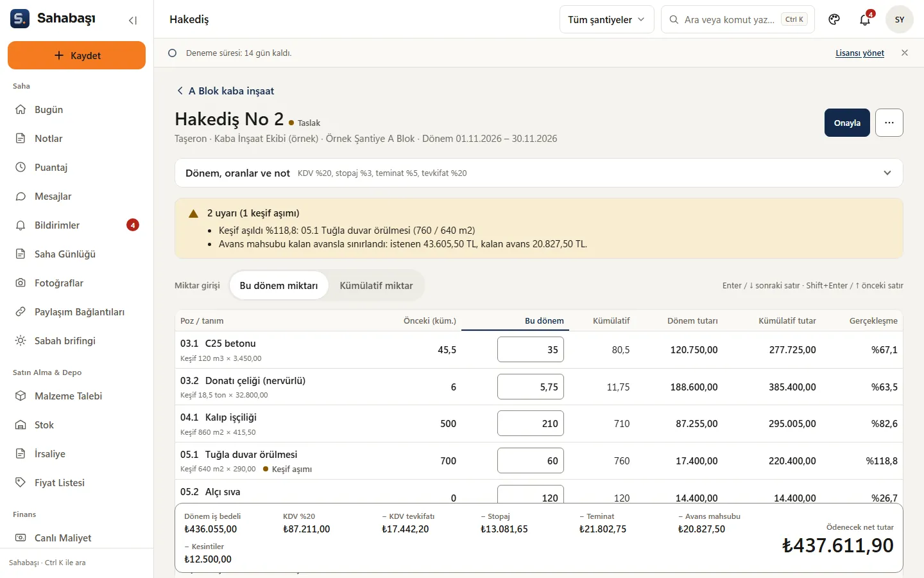Viewport: 924px width, 578px height.
Task: Switch to Kümülatif miktar entry mode
Action: (x=376, y=285)
